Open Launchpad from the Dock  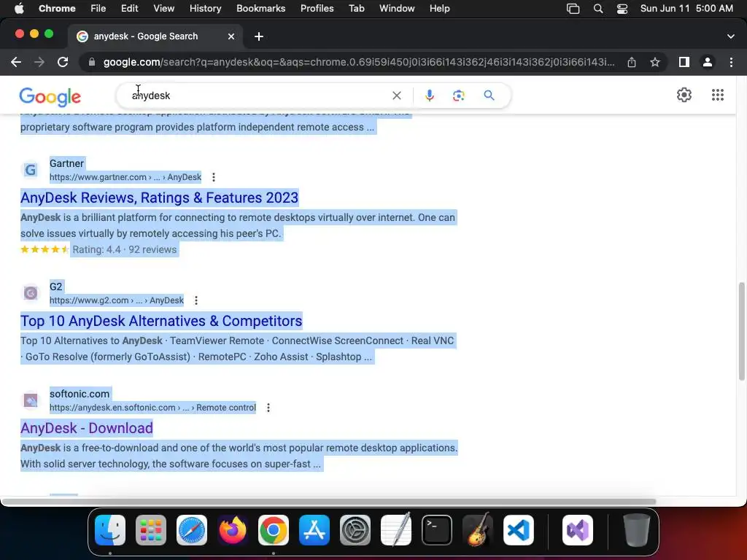151,530
